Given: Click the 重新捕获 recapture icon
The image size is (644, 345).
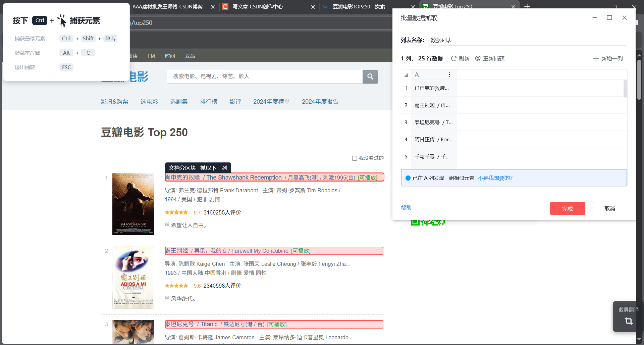Looking at the screenshot, I should pyautogui.click(x=478, y=58).
